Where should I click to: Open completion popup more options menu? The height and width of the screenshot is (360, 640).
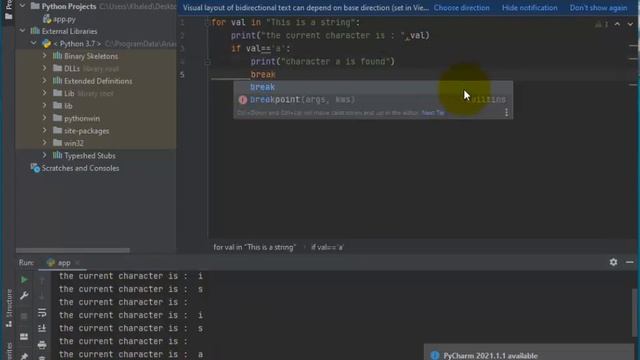click(x=507, y=112)
